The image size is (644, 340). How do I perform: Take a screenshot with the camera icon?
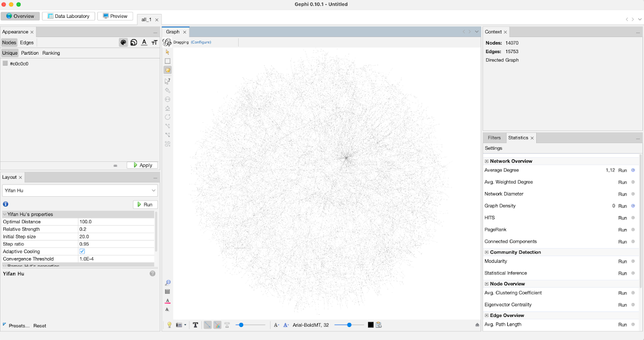180,324
